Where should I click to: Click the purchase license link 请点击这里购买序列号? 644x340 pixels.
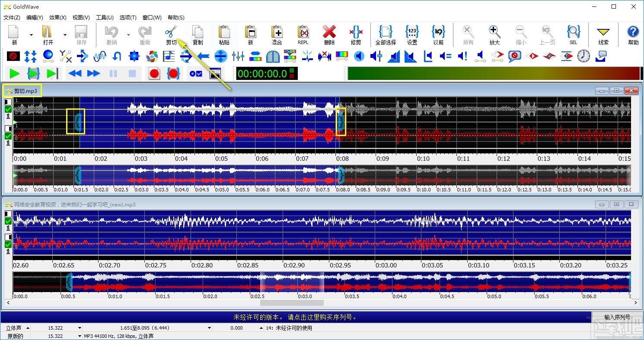coord(322,317)
